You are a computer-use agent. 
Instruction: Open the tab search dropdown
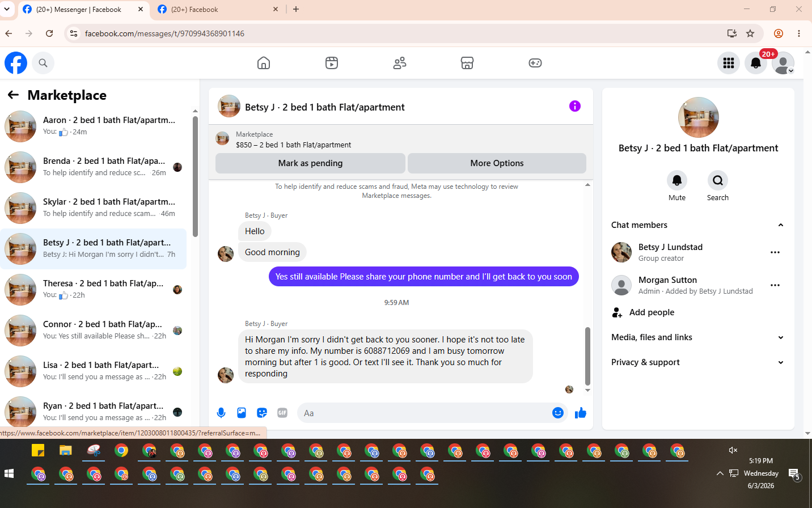7,9
